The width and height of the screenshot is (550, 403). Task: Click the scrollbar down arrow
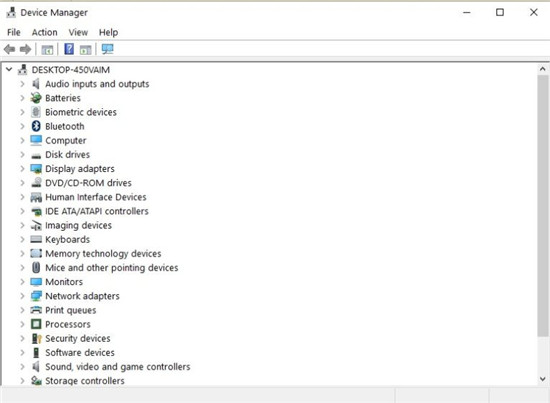click(543, 379)
